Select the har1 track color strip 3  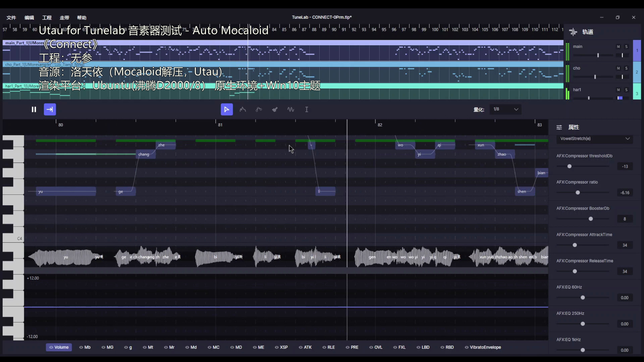tap(637, 91)
